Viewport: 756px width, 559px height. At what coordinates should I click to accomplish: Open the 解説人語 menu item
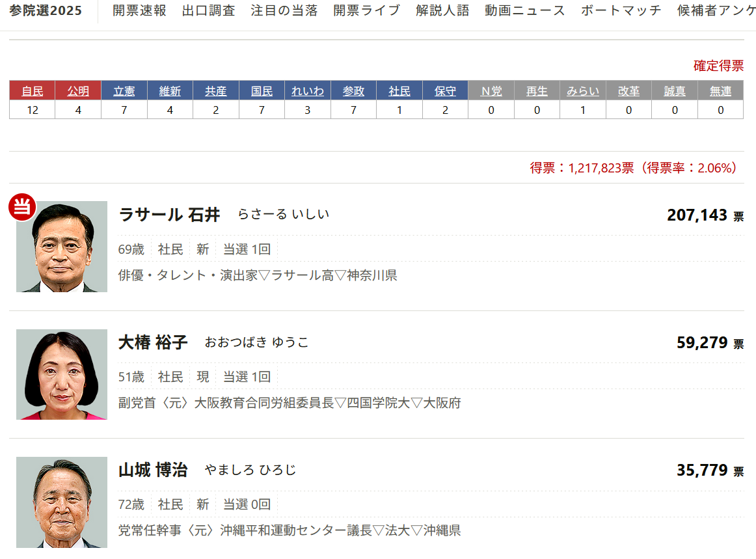[442, 10]
